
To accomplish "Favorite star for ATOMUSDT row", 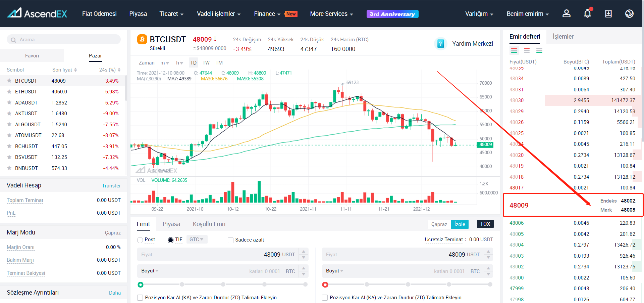I will [9, 135].
